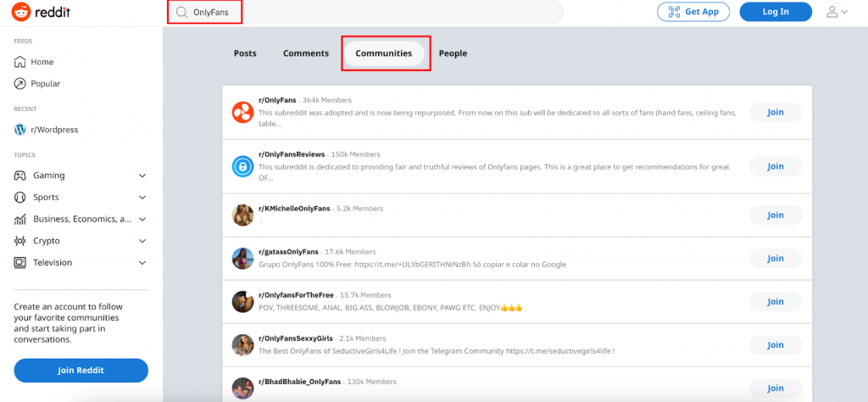Click the Get App button

click(x=693, y=12)
